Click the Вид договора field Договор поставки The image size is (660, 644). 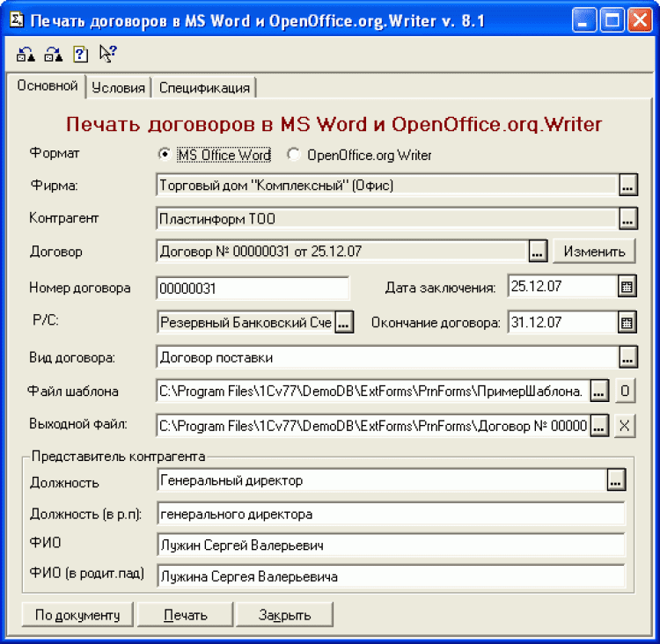[x=387, y=357]
